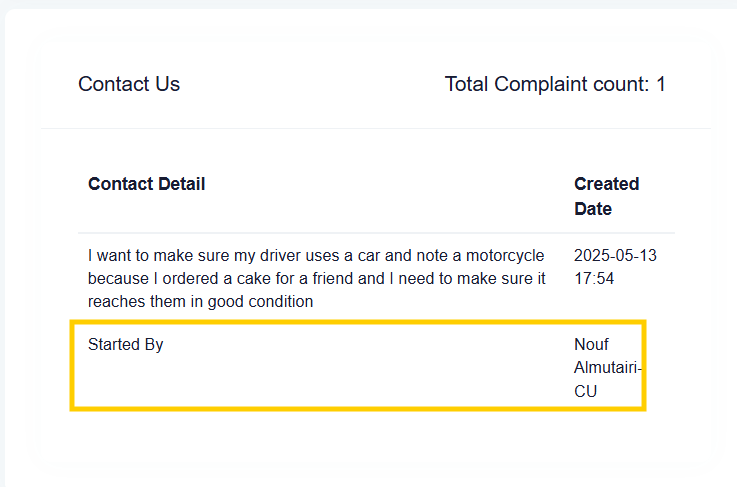Click the name Nouf in the Started By row
The width and height of the screenshot is (737, 487).
[591, 344]
